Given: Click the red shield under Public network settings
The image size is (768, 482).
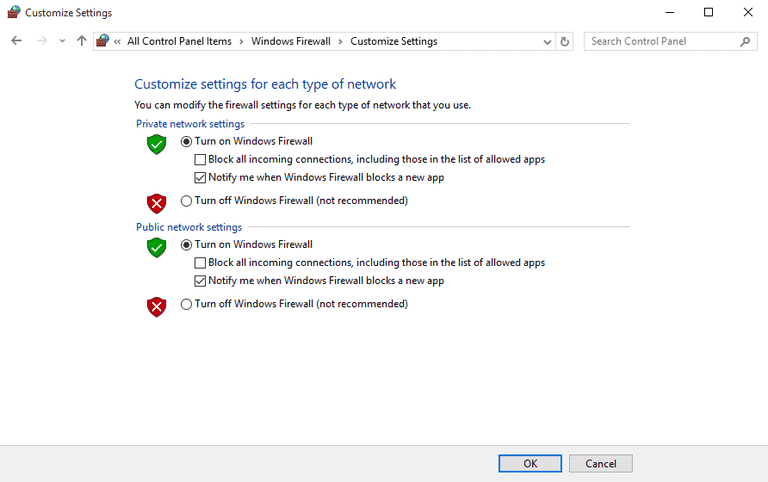Looking at the screenshot, I should 157,307.
